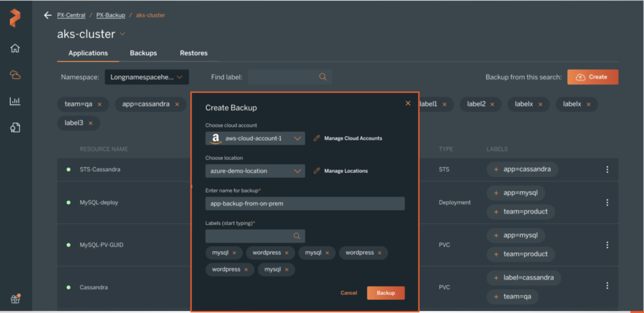
Task: Select the cloud backup sidebar icon
Action: (15, 75)
